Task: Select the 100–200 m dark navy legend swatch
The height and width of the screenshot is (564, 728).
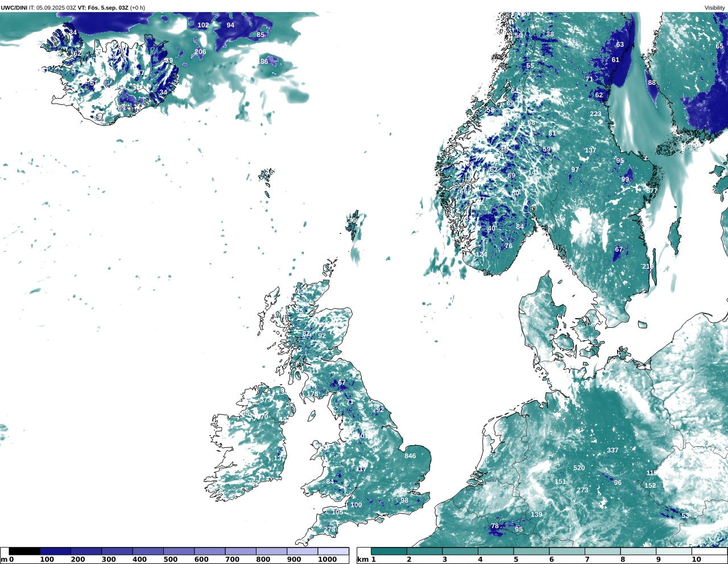Action: [x=55, y=551]
